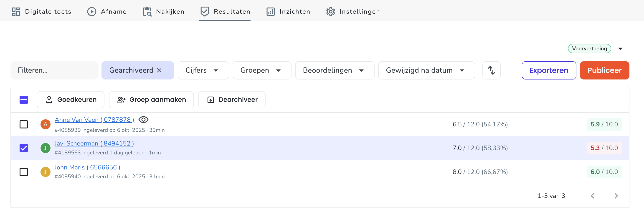Click the Groep aanmaken button
The width and height of the screenshot is (644, 220).
click(152, 100)
